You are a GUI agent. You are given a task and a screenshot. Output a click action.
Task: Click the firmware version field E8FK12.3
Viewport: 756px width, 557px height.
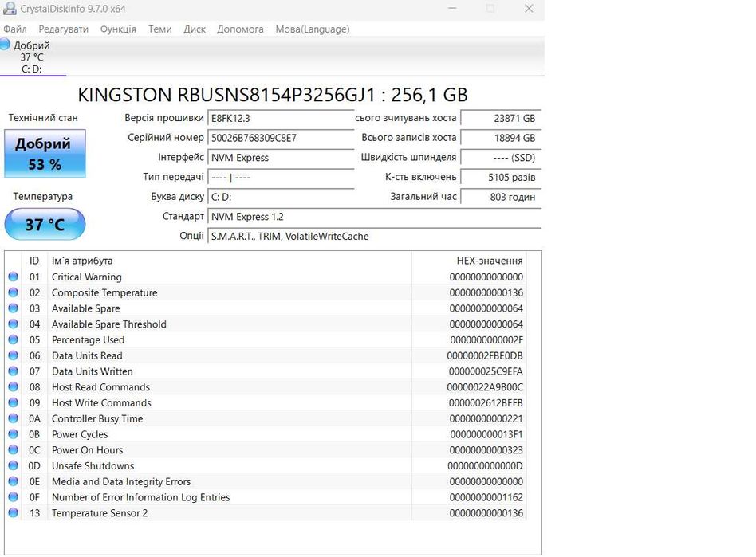(281, 119)
